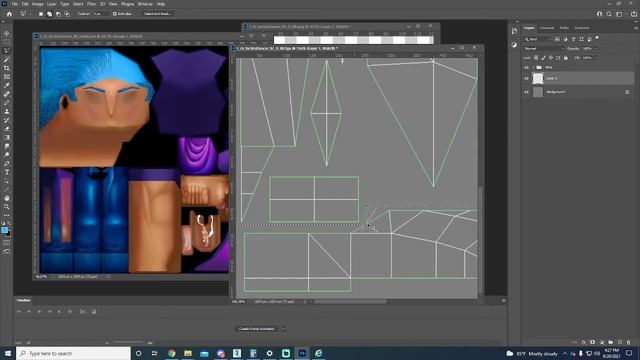Select the Healing Brush tool
640x360 pixels.
pyautogui.click(x=7, y=94)
